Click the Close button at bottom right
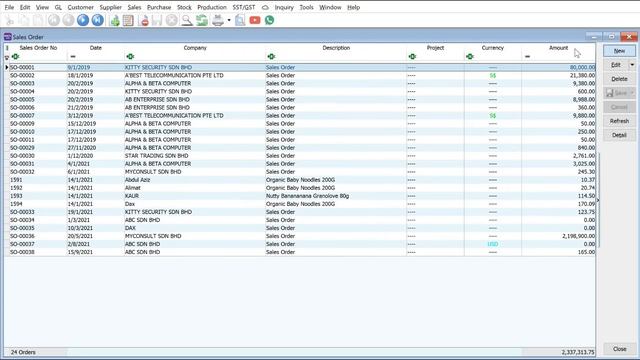 [619, 349]
